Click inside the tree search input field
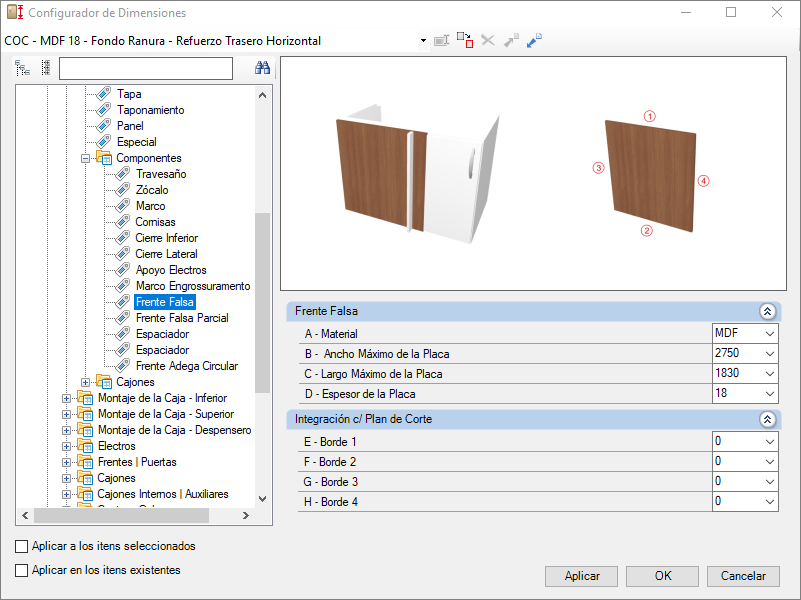 [x=146, y=68]
